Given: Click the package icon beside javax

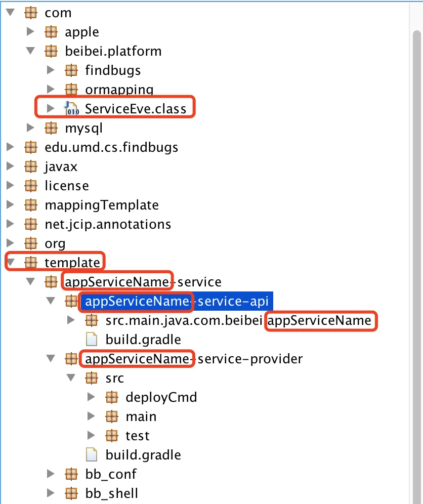Looking at the screenshot, I should [x=31, y=166].
